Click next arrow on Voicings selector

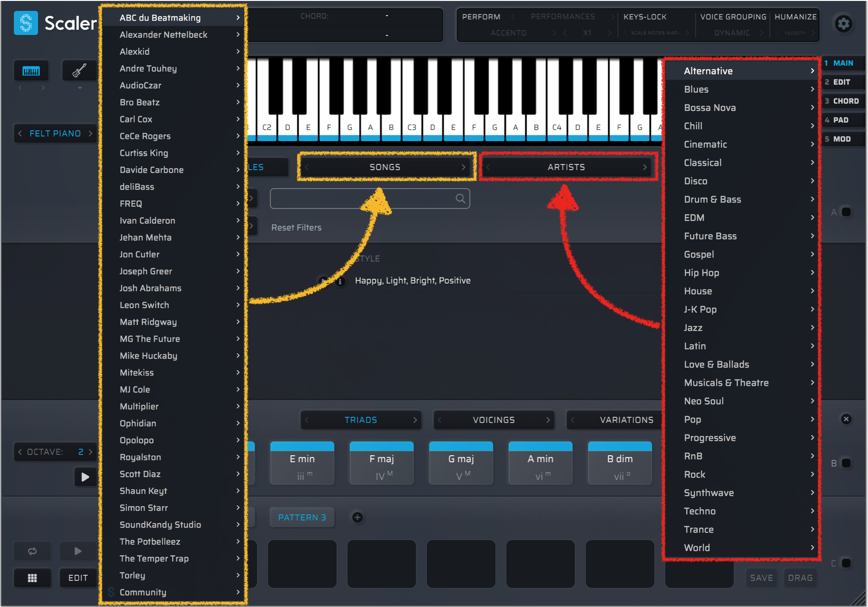click(x=548, y=420)
